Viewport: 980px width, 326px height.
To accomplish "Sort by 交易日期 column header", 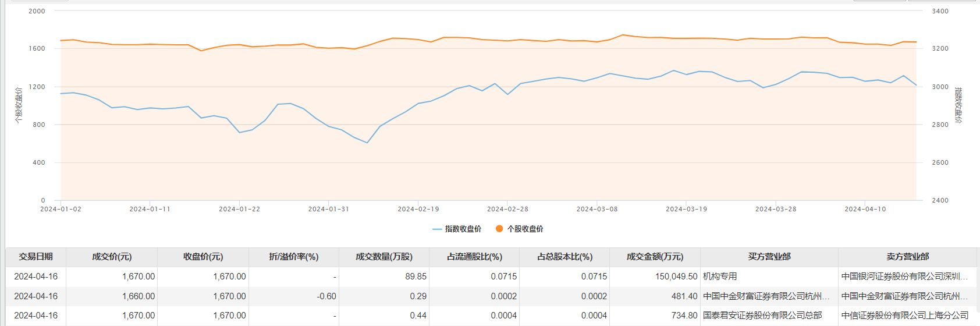I will pyautogui.click(x=35, y=257).
